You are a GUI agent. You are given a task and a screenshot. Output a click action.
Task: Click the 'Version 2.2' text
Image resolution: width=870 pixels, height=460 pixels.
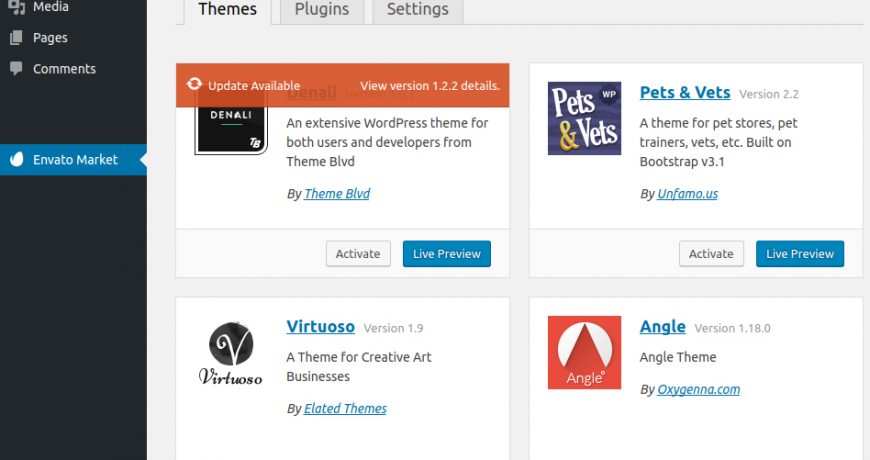(x=769, y=94)
